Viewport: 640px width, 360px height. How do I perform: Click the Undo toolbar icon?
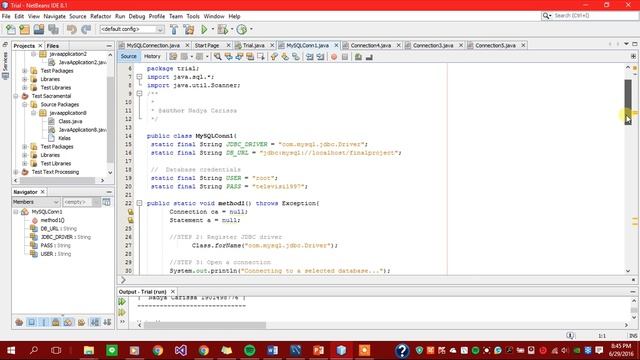(71, 29)
